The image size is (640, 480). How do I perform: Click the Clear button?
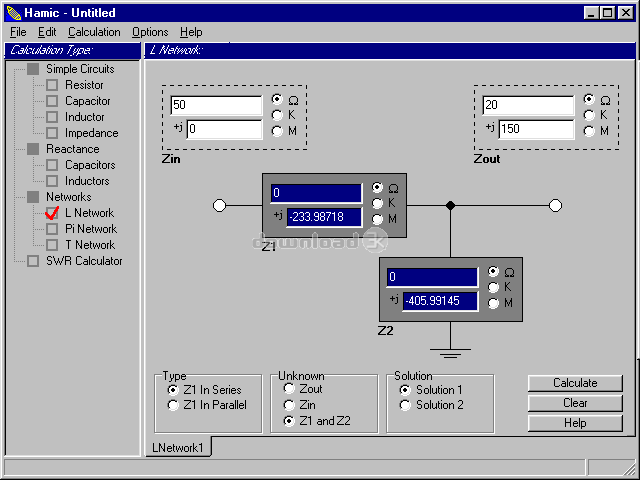pos(575,403)
